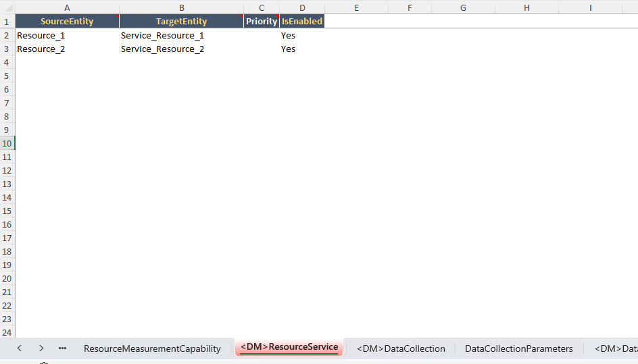Select column B header
This screenshot has width=638, height=364.
182,7
